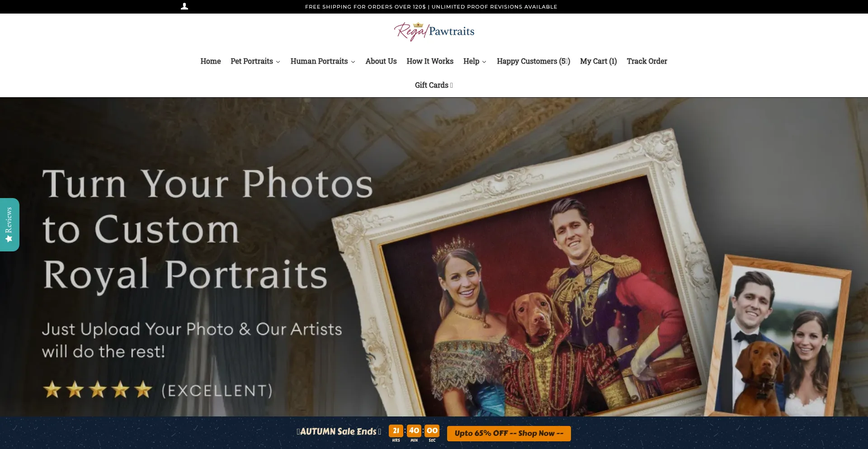Screen dimensions: 868x449
Task: Expand the Help menu
Action: (475, 61)
